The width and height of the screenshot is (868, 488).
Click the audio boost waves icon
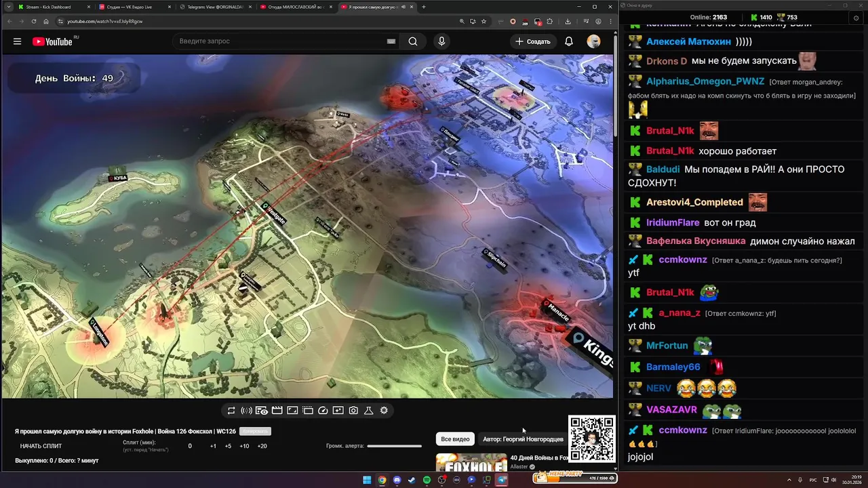pyautogui.click(x=246, y=411)
